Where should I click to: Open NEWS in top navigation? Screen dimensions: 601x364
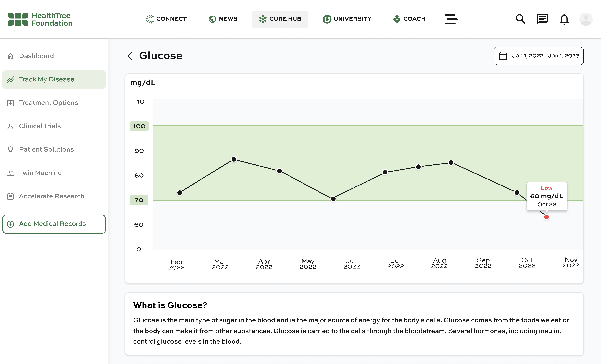tap(223, 19)
